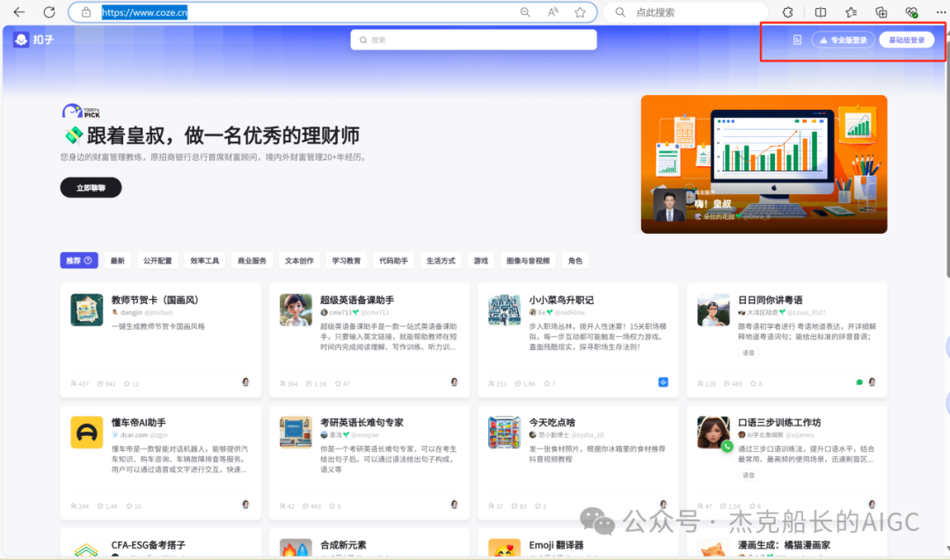Click the 专业版登录 button
The width and height of the screenshot is (950, 560).
tap(844, 40)
